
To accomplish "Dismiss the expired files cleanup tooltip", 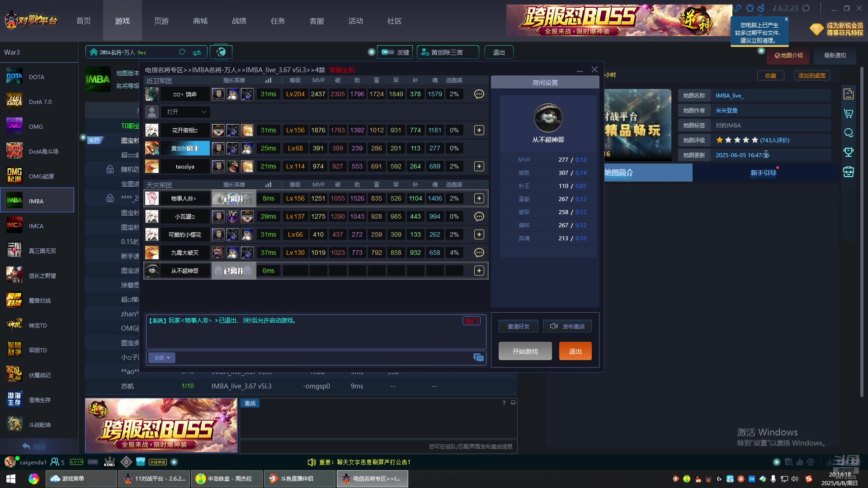I will coord(786,19).
